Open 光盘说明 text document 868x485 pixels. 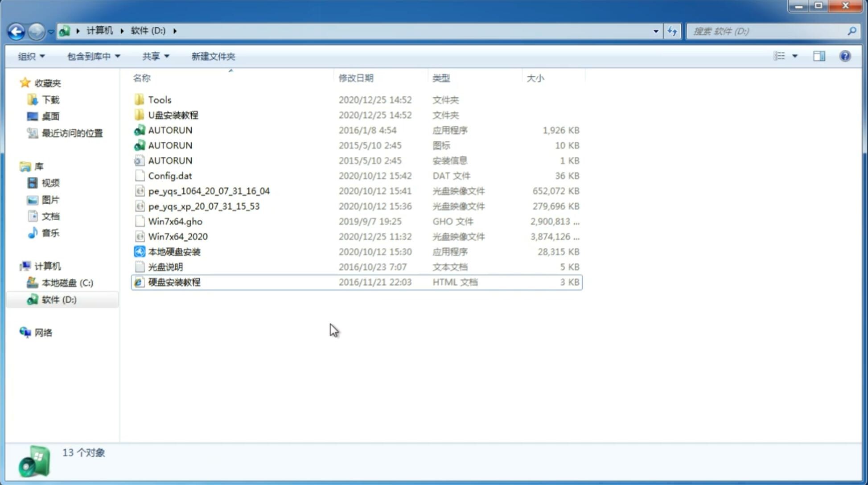point(165,267)
